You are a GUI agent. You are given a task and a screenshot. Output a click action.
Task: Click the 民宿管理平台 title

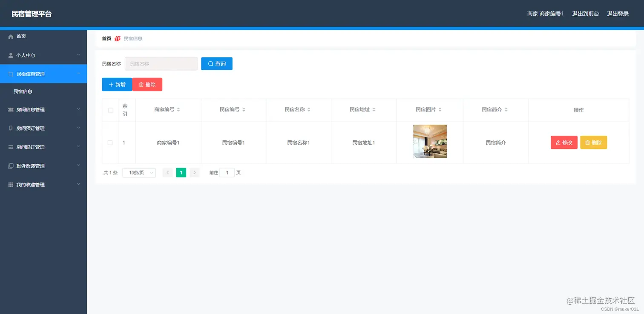click(x=32, y=14)
